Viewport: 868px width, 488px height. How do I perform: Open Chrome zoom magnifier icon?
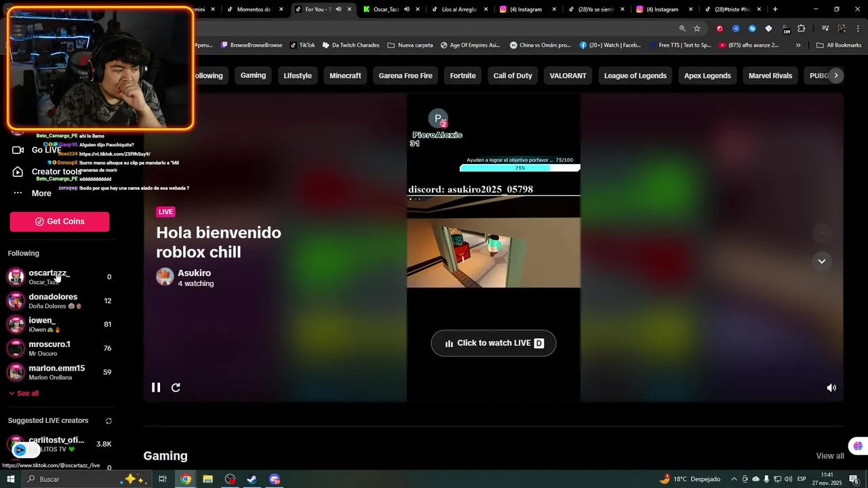(x=682, y=28)
